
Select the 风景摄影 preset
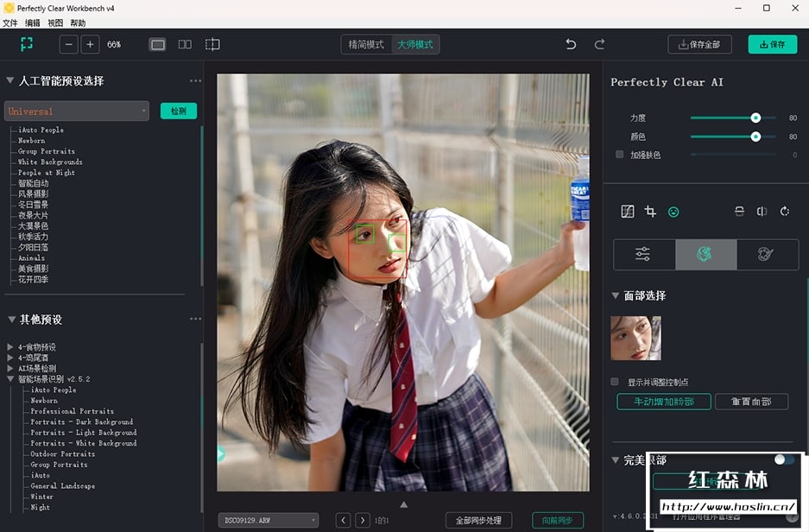[33, 194]
